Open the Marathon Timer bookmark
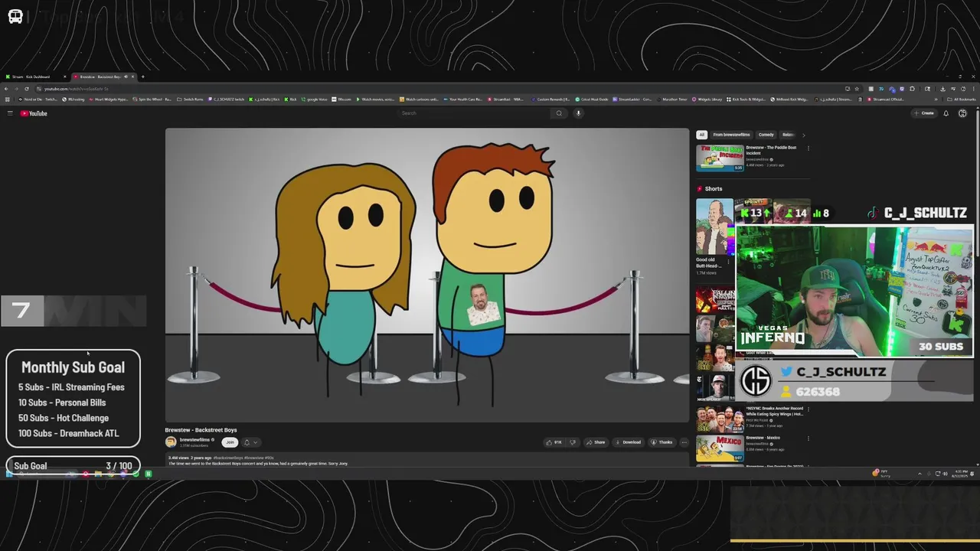The height and width of the screenshot is (551, 980). pos(671,99)
